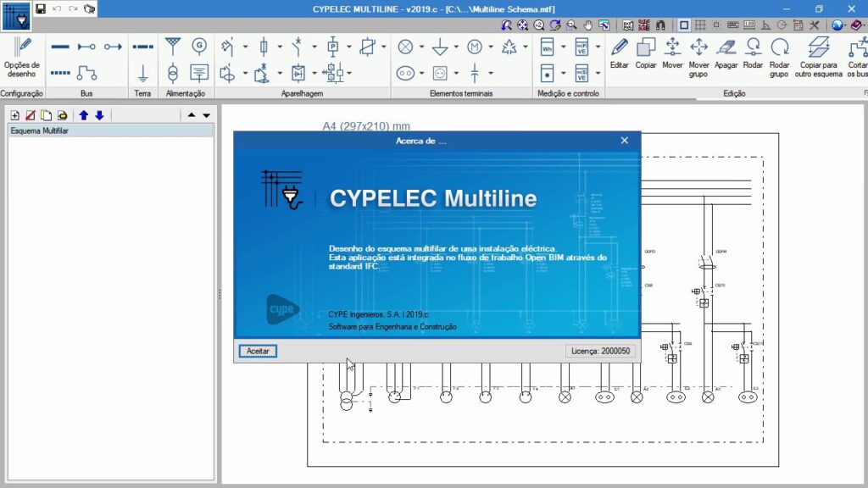Expand the lamp terminal element dropdown

421,47
